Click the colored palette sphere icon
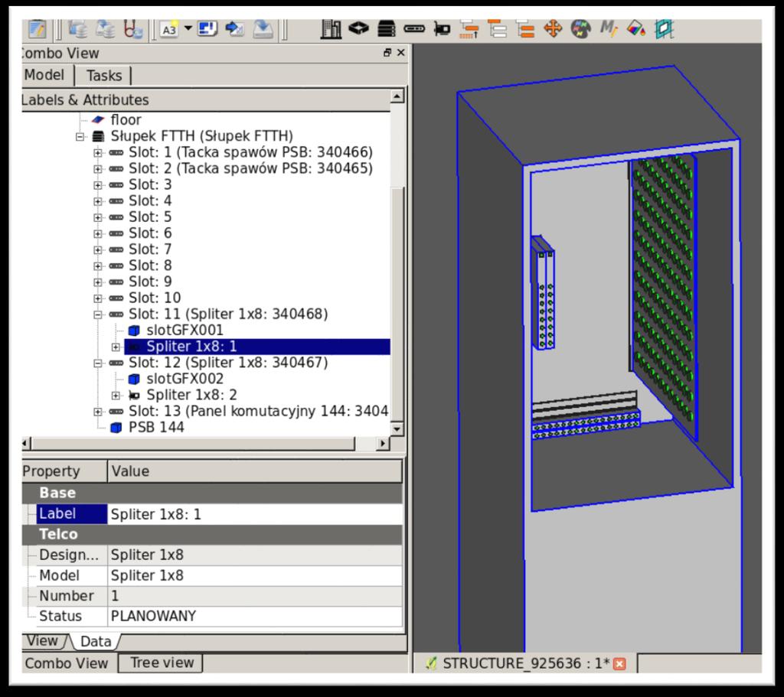The width and height of the screenshot is (784, 697). pyautogui.click(x=581, y=29)
